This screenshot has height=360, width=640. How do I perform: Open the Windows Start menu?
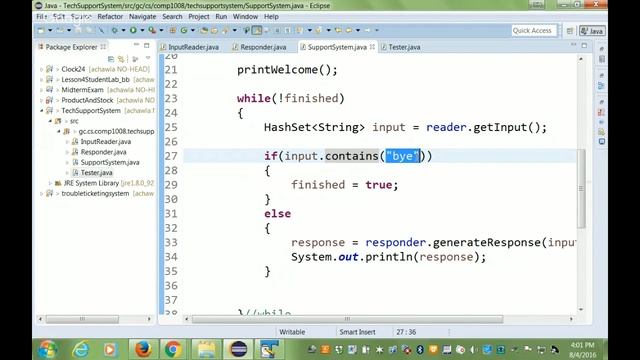tap(48, 349)
